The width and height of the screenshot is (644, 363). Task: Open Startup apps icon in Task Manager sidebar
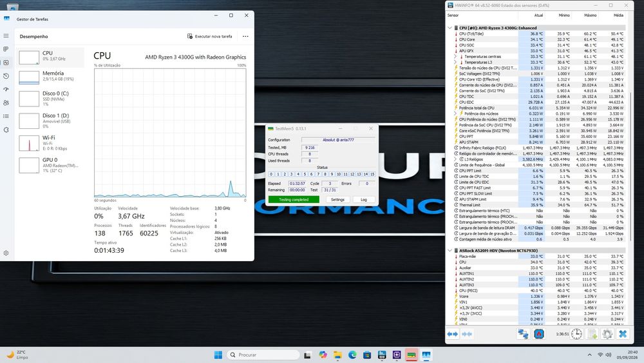(x=6, y=89)
